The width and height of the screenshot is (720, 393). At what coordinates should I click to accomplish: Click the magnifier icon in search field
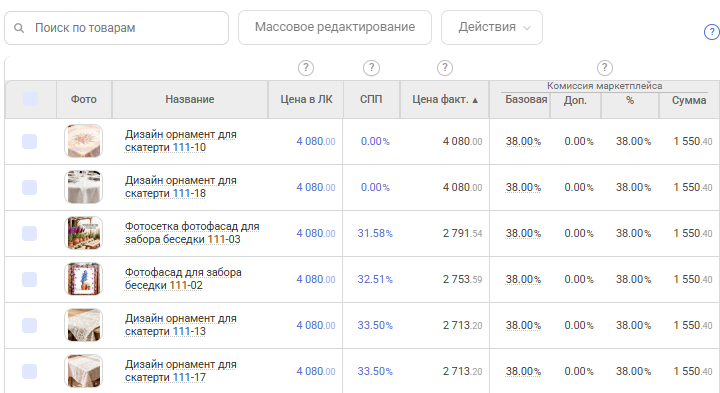tap(19, 28)
